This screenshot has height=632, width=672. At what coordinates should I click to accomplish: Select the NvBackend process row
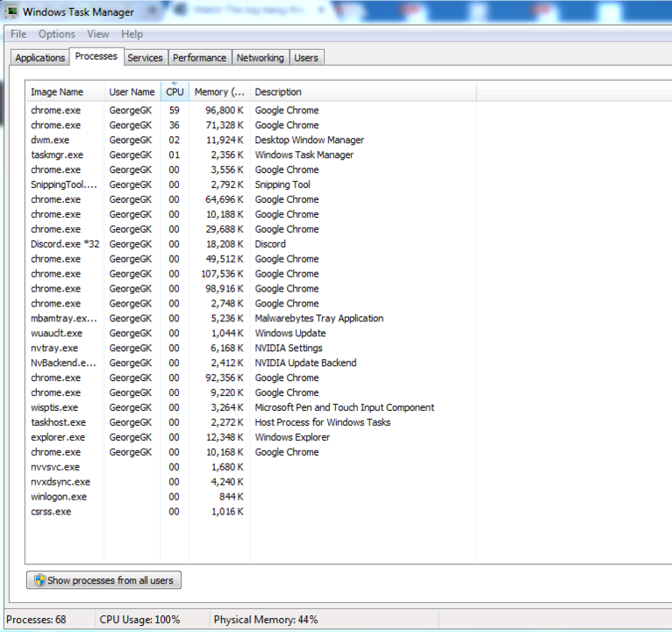pos(251,363)
